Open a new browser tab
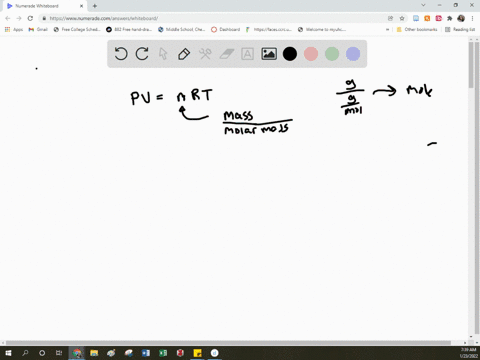This screenshot has height=360, width=480. (x=95, y=6)
